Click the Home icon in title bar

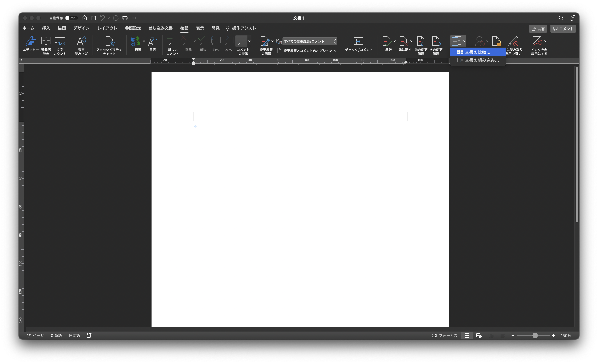(x=84, y=18)
